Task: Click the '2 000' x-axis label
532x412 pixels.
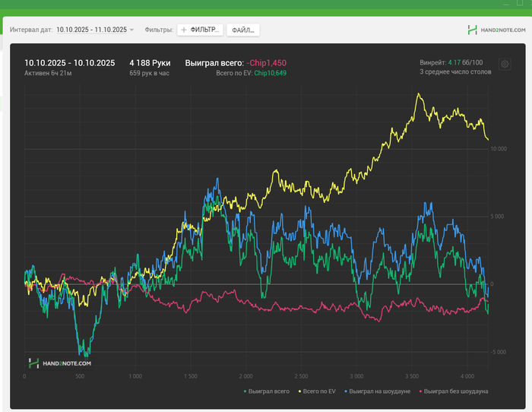Action: [245, 376]
